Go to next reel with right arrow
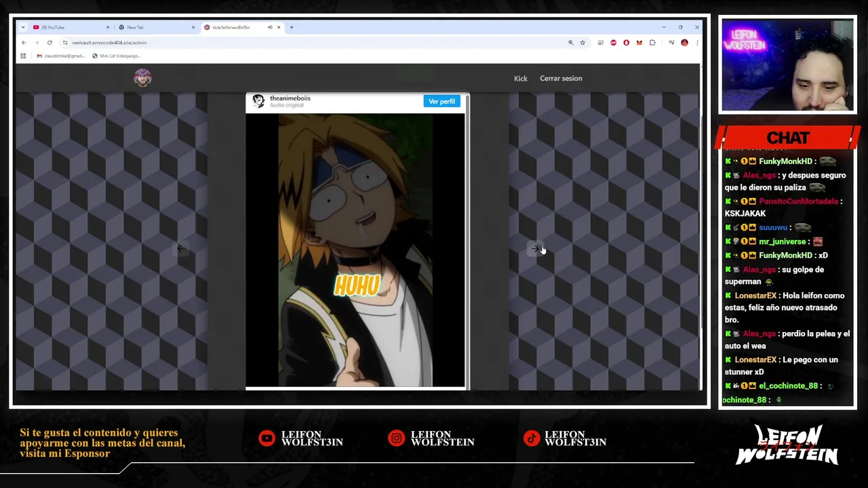 (535, 249)
